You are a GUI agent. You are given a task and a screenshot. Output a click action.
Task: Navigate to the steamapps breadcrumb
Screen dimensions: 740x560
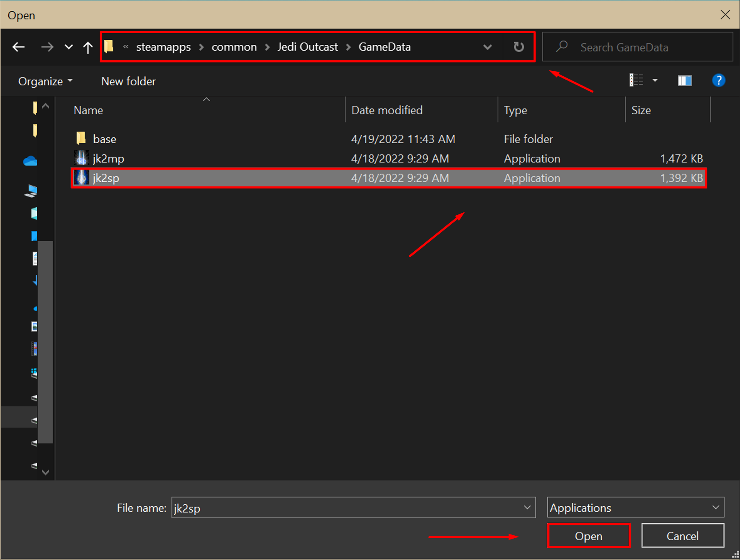click(x=163, y=47)
